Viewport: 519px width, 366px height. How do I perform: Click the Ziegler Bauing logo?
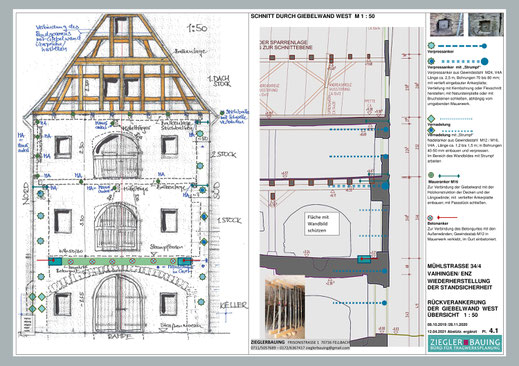pos(465,343)
